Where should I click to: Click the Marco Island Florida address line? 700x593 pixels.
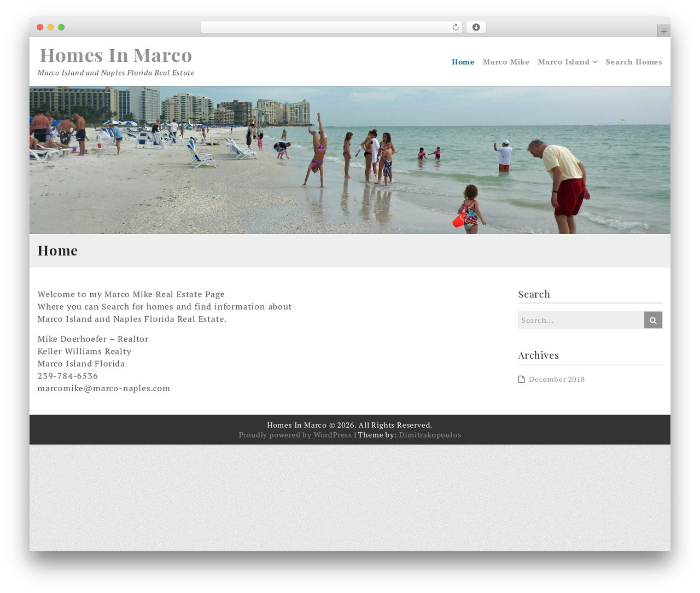click(x=81, y=364)
